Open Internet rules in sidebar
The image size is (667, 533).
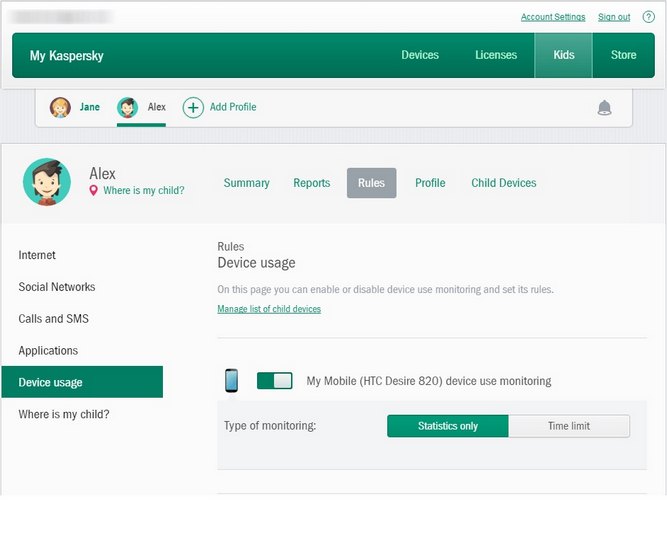(x=37, y=255)
